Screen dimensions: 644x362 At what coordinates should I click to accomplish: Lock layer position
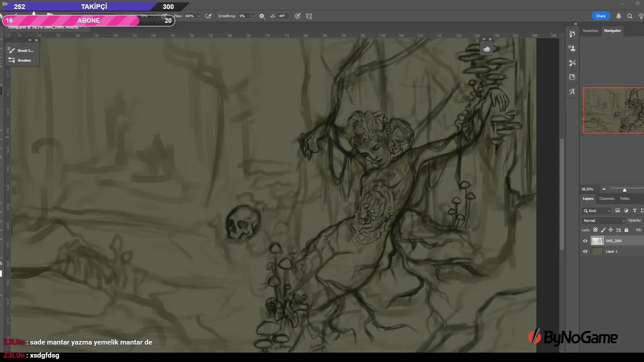[611, 230]
